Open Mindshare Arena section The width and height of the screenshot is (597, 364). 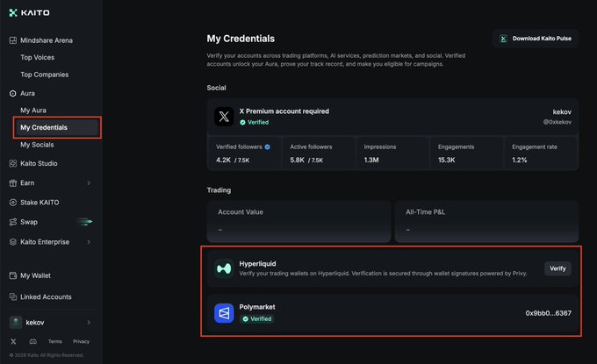(x=47, y=40)
